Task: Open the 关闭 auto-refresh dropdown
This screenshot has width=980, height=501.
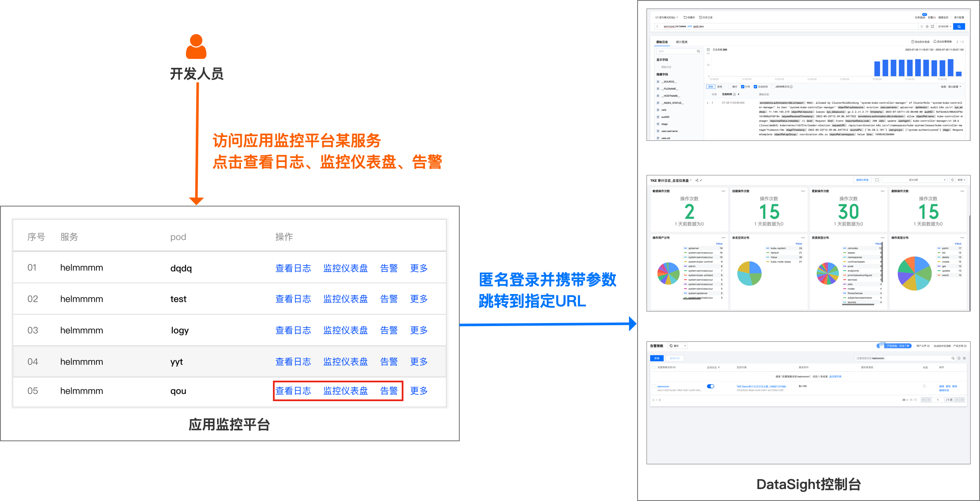Action: (961, 180)
